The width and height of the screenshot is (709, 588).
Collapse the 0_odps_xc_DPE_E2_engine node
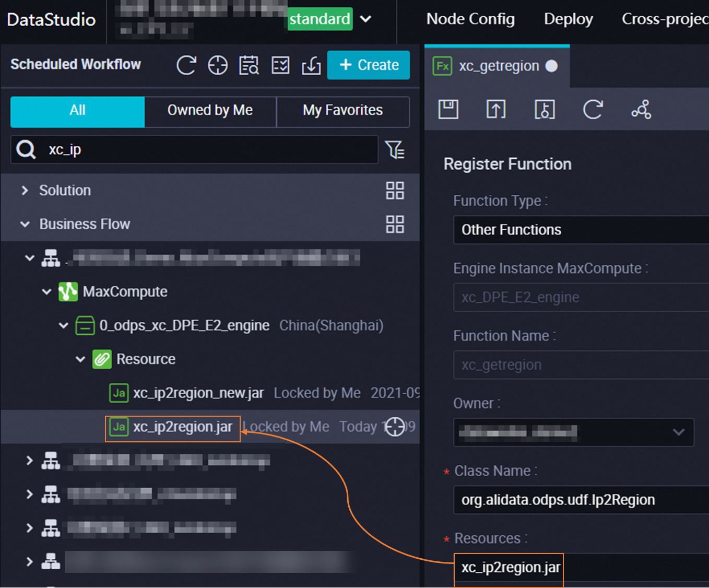point(63,326)
